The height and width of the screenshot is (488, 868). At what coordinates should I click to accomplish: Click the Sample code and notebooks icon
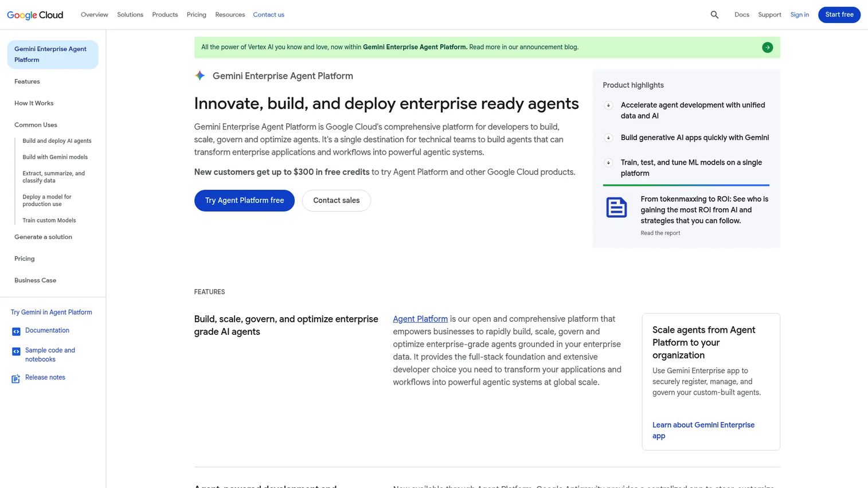(16, 352)
